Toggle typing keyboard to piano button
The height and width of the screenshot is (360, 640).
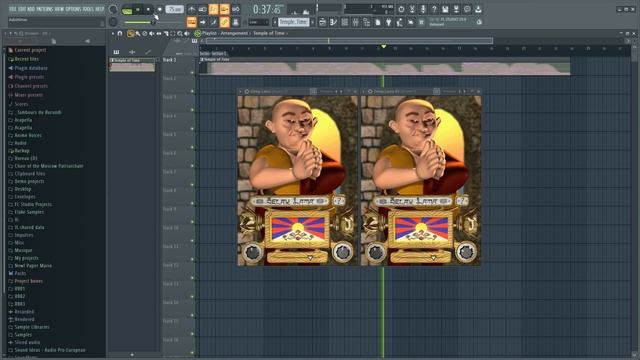pyautogui.click(x=191, y=22)
